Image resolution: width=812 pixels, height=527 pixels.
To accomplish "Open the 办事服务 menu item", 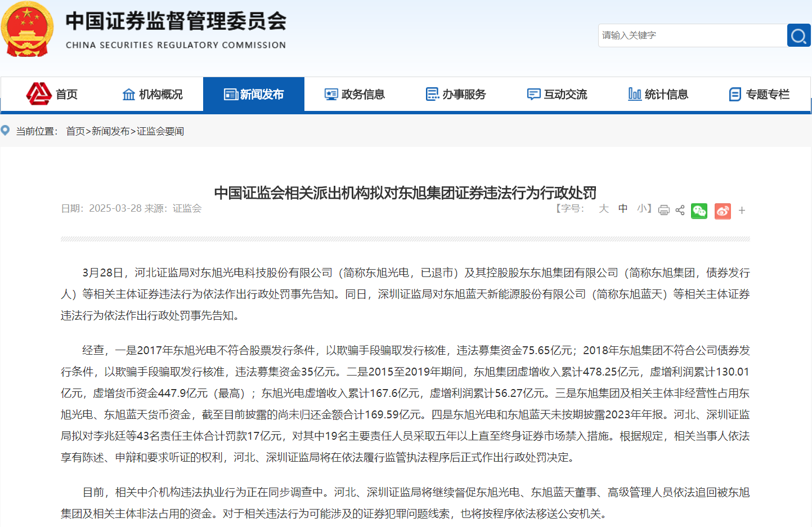I will click(464, 95).
